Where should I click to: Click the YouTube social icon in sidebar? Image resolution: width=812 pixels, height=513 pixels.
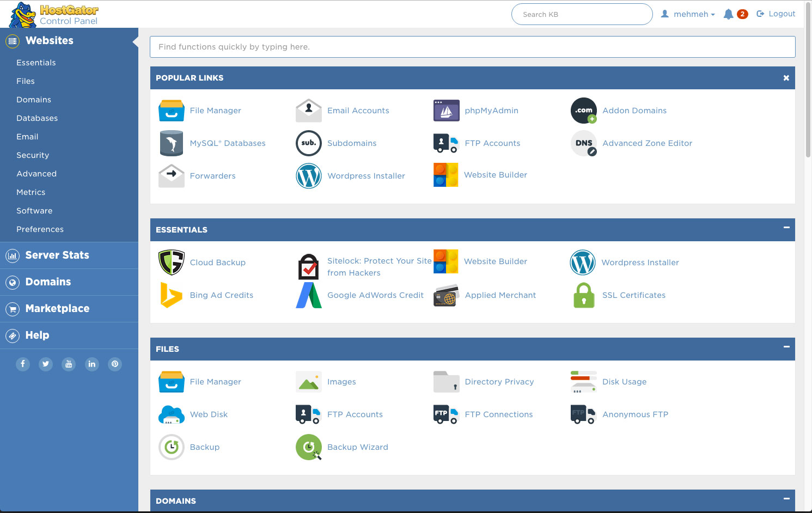point(69,364)
